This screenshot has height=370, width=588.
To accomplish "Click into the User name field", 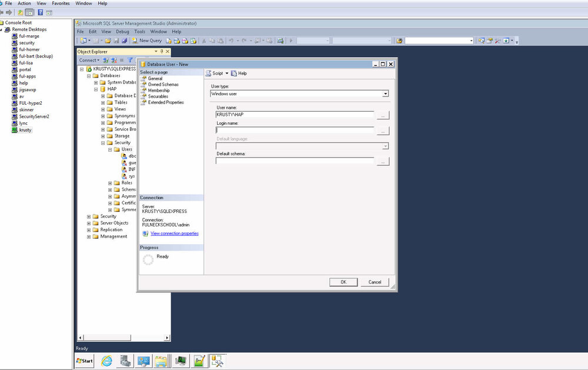I will pyautogui.click(x=295, y=115).
